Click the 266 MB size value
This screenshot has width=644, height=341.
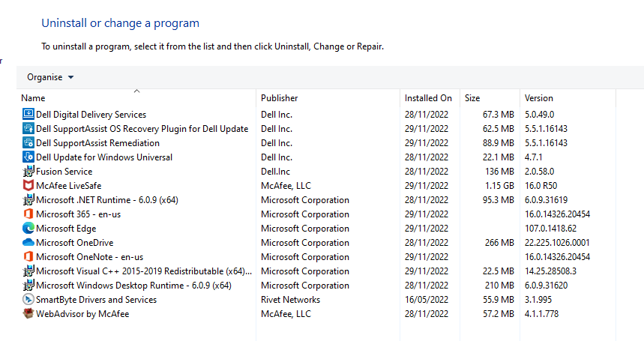[499, 243]
